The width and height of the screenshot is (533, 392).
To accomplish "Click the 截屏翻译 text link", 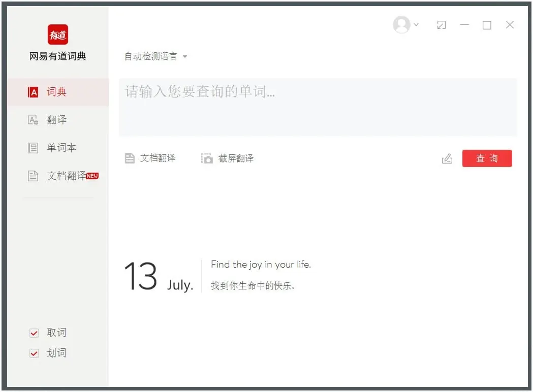I will (x=236, y=158).
